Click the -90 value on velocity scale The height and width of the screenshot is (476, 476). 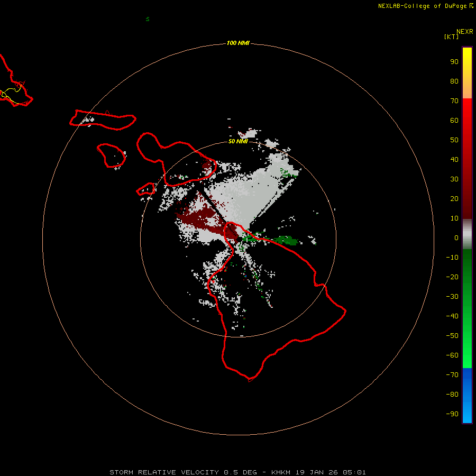pyautogui.click(x=452, y=414)
